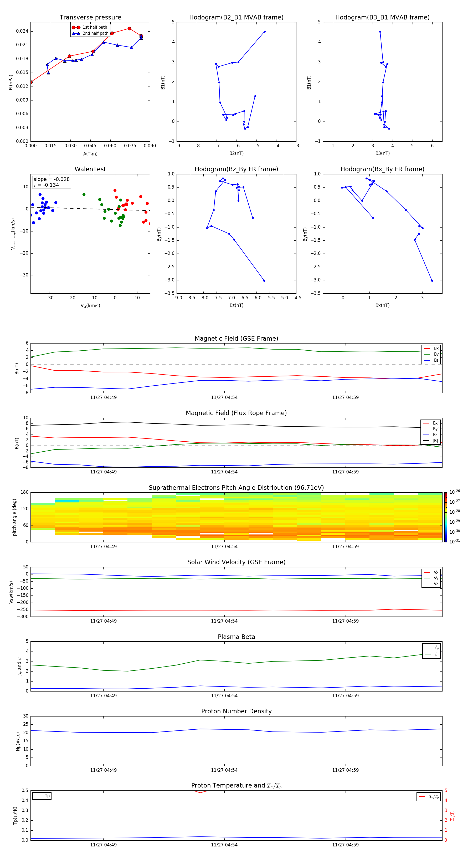Click the 'Proton Number Density' title
Image resolution: width=473 pixels, height=868 pixels.
click(x=236, y=711)
